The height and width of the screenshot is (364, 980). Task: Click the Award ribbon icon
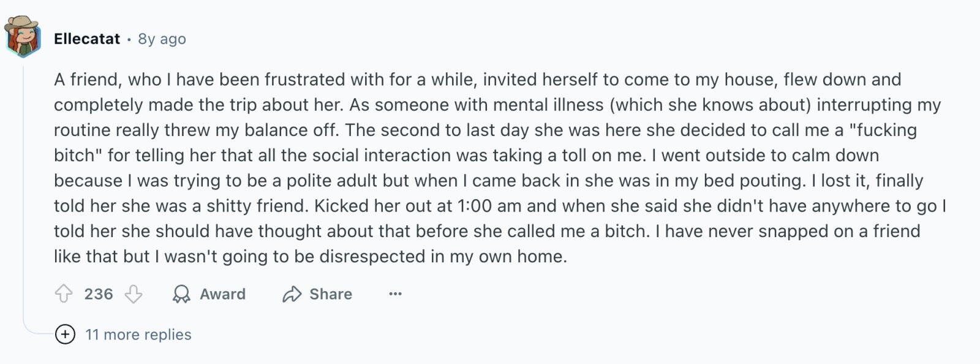click(181, 294)
